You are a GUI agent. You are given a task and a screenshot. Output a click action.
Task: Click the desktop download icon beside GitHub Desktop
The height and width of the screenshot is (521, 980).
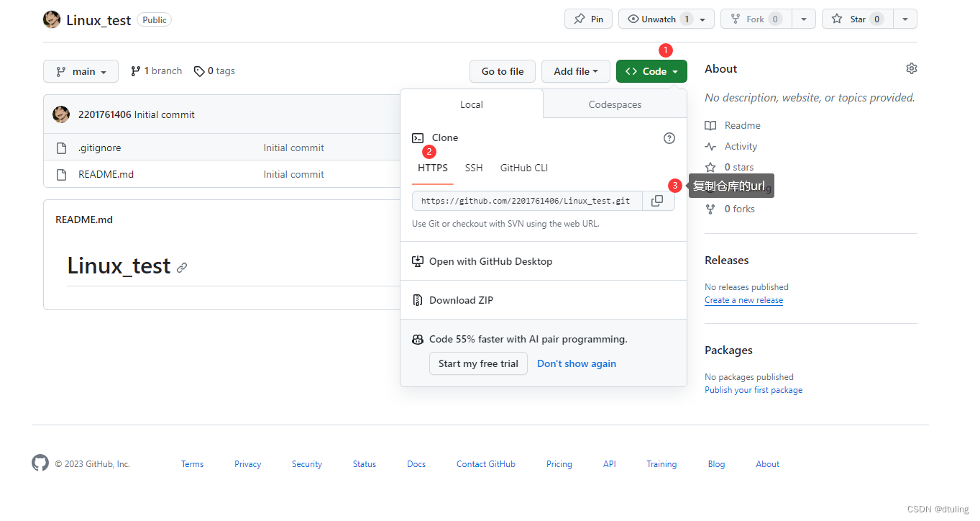[x=418, y=261]
